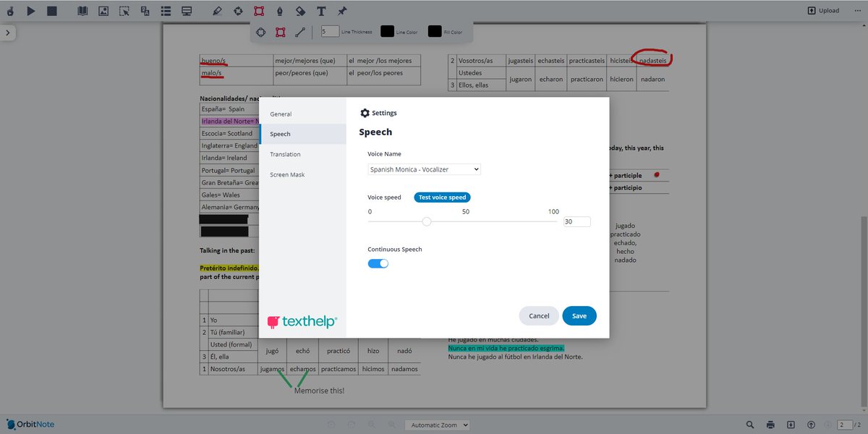
Task: Switch to the Translation settings section
Action: [285, 154]
